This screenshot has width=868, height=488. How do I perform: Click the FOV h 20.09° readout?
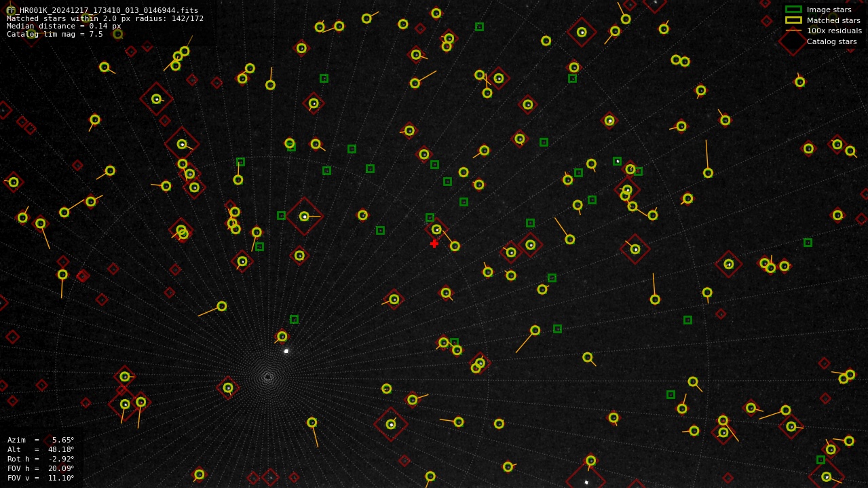pyautogui.click(x=41, y=468)
